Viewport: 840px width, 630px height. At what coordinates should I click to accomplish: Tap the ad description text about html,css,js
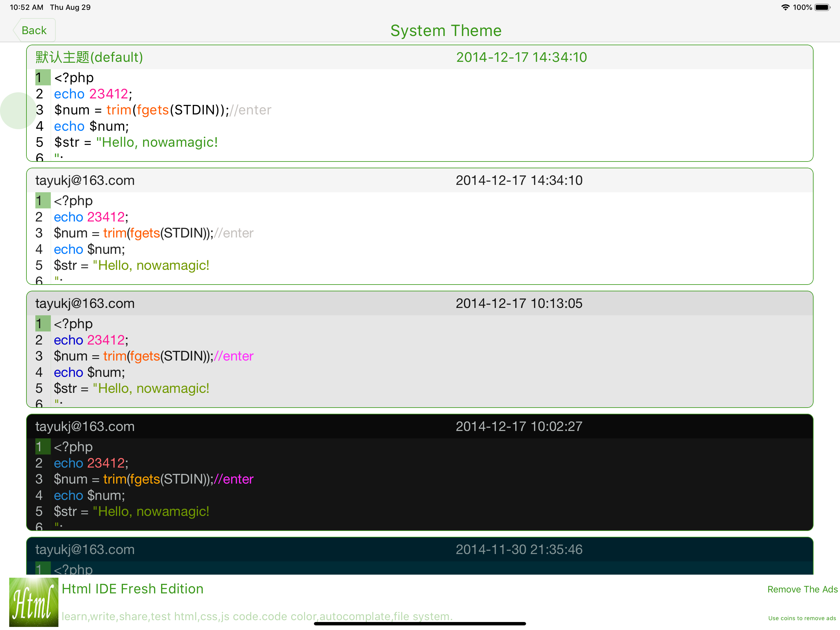pyautogui.click(x=257, y=616)
